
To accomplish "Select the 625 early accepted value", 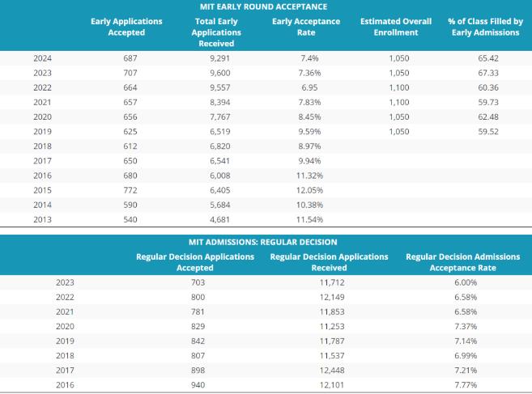I will [x=130, y=132].
